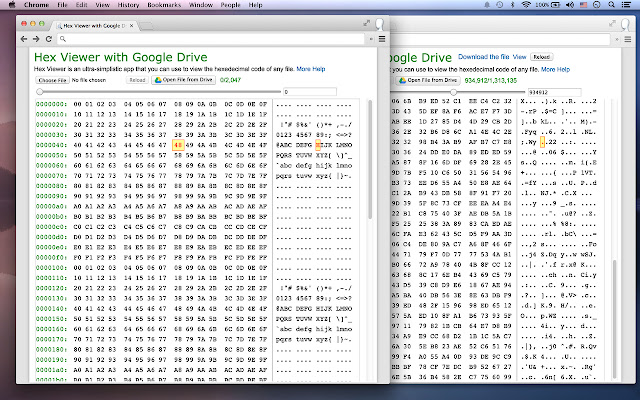
Task: Click the View link in back window
Action: tap(519, 57)
